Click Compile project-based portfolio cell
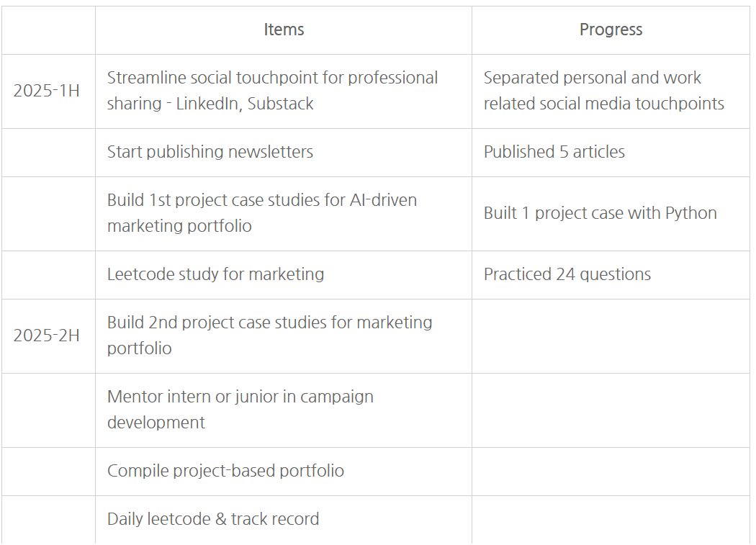The height and width of the screenshot is (545, 756). tap(225, 471)
